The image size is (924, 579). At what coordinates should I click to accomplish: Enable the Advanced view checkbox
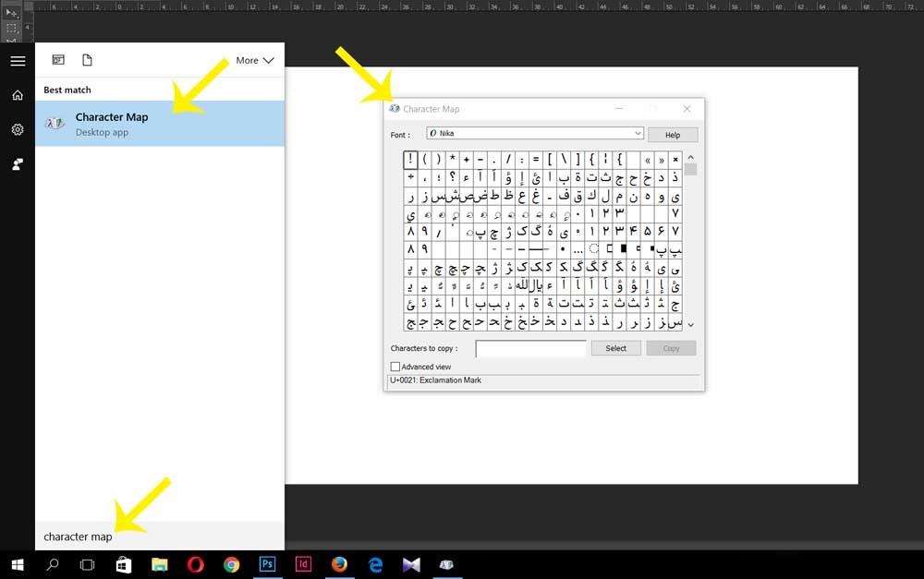tap(395, 367)
